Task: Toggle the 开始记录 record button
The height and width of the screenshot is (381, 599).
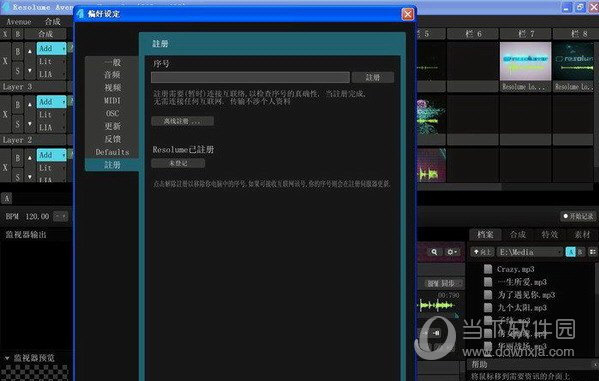Action: 578,216
